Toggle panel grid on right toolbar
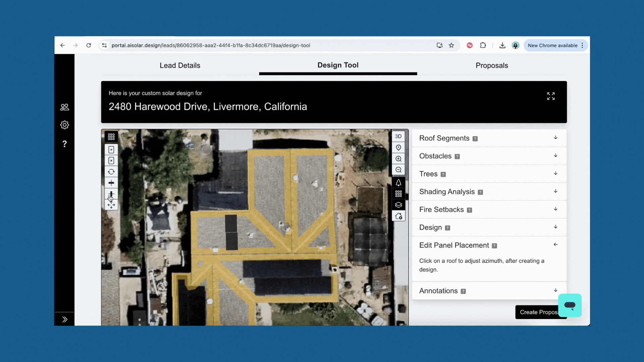Image resolution: width=644 pixels, height=362 pixels. (x=398, y=194)
